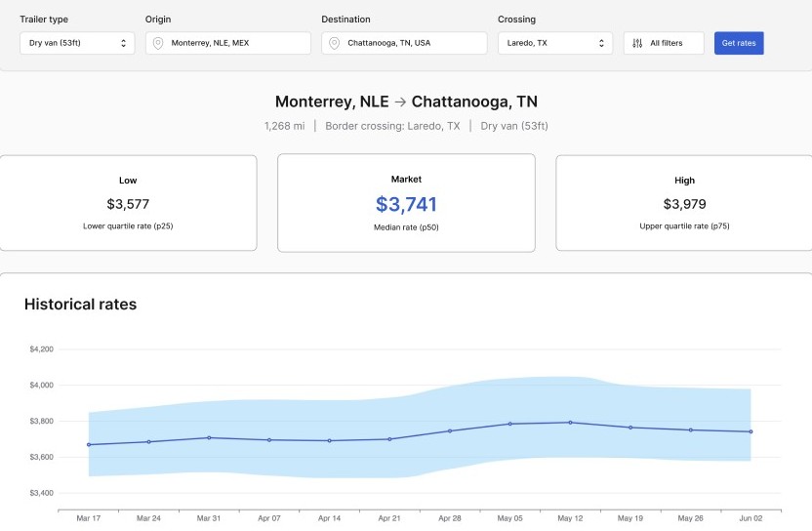Click the Mar 31 data point

pyautogui.click(x=209, y=437)
